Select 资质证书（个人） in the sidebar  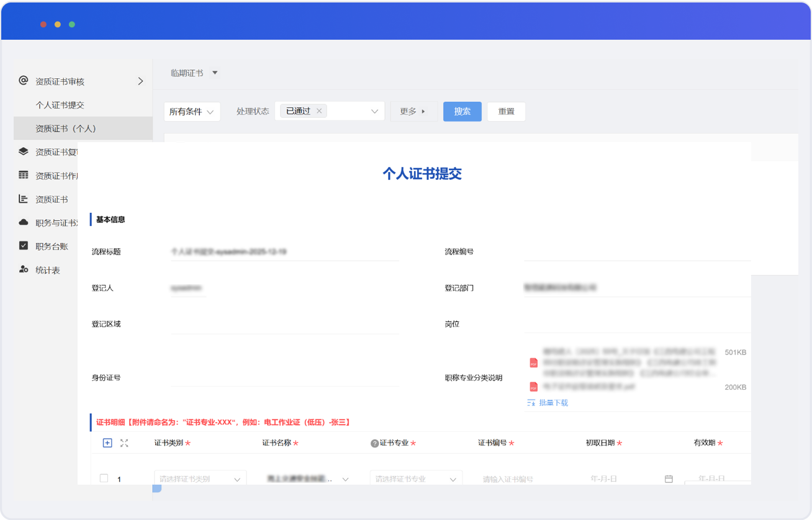point(66,128)
